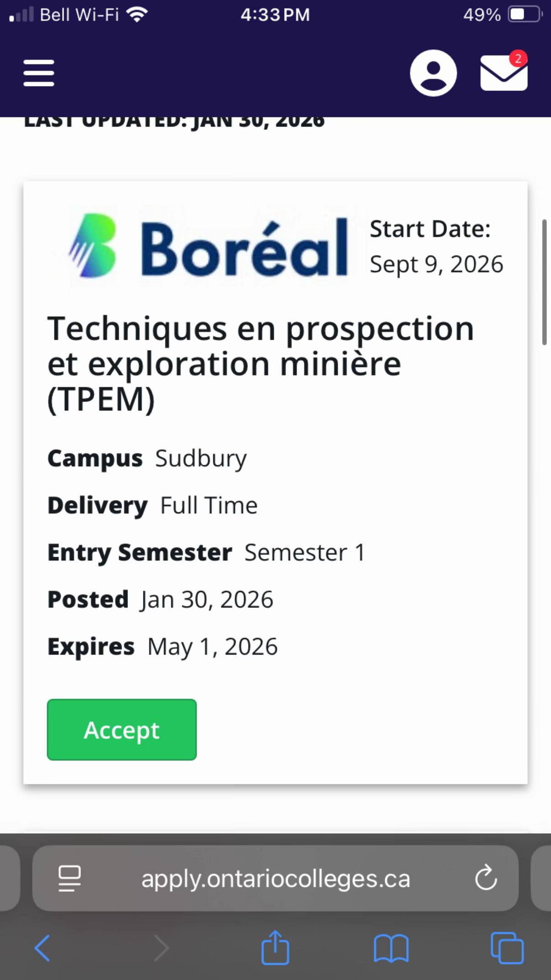Tap the Wi-Fi status icon

point(137,15)
